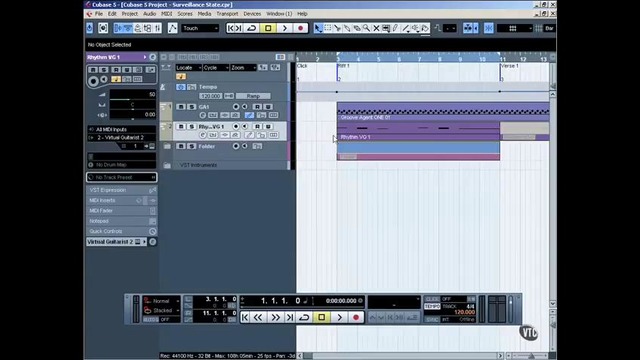The image size is (640, 360).
Task: Open the Zoom dropdown on marker track
Action: (x=243, y=68)
